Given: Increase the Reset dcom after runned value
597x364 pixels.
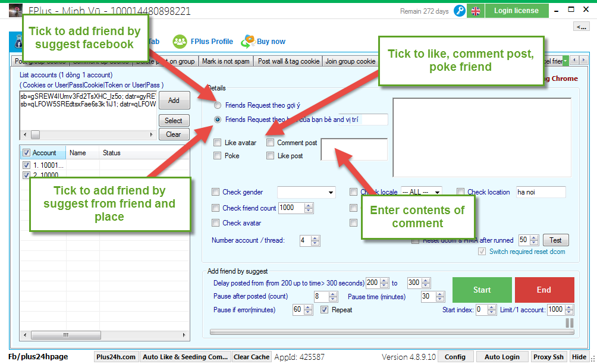Looking at the screenshot, I should click(x=534, y=237).
